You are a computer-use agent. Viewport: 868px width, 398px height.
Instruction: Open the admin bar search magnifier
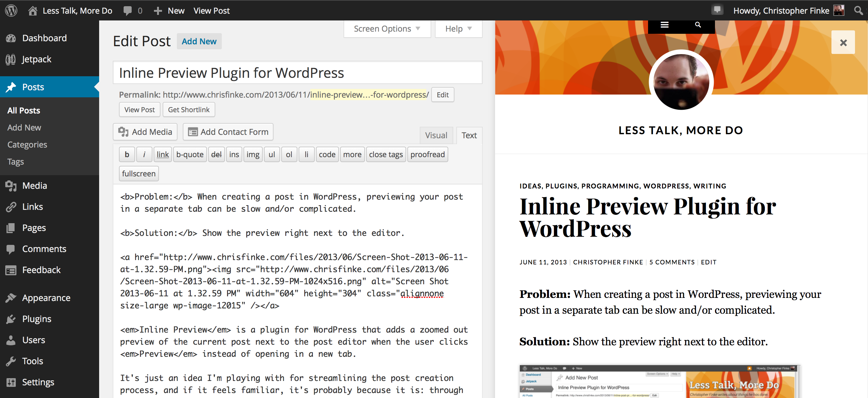(x=858, y=11)
